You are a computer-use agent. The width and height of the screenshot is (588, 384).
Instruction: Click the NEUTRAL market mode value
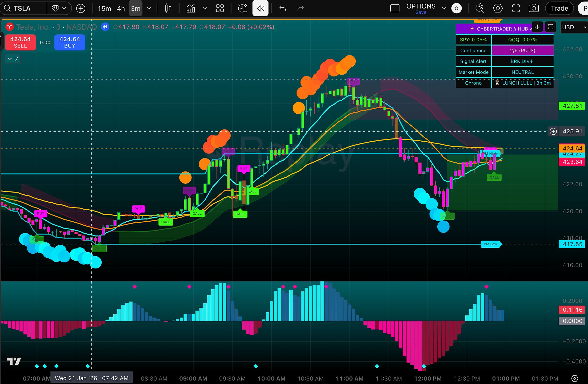tap(523, 72)
